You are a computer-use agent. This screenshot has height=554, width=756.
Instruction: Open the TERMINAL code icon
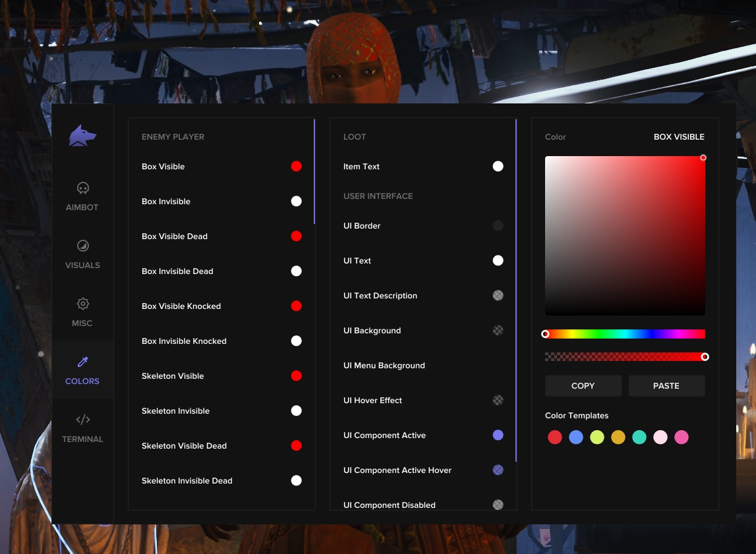[82, 420]
